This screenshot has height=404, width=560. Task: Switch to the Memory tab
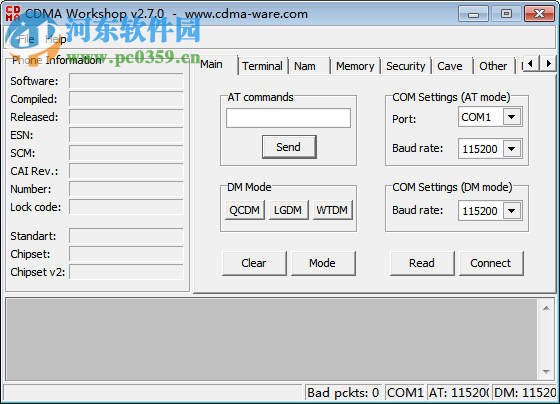pos(355,66)
